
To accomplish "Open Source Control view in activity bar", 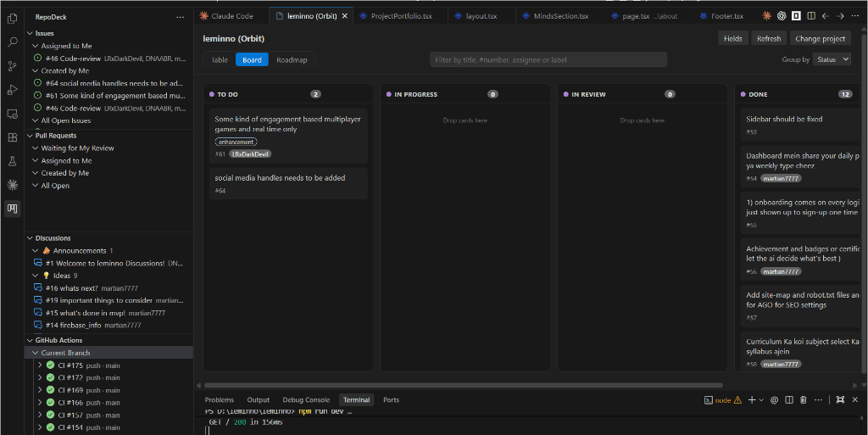I will (12, 66).
